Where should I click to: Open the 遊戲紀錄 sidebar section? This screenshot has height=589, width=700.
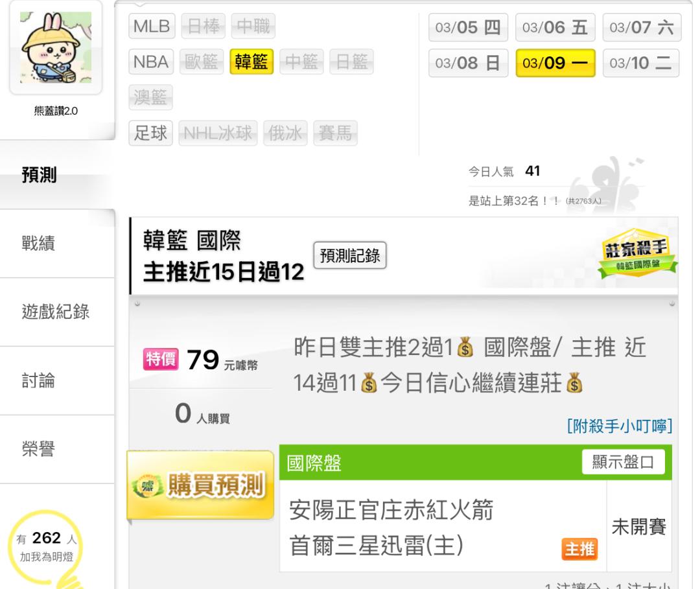pyautogui.click(x=57, y=312)
